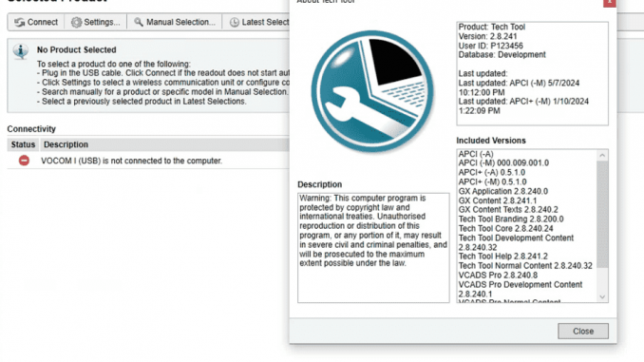Click 'Version: 2.8.241' text

[487, 36]
